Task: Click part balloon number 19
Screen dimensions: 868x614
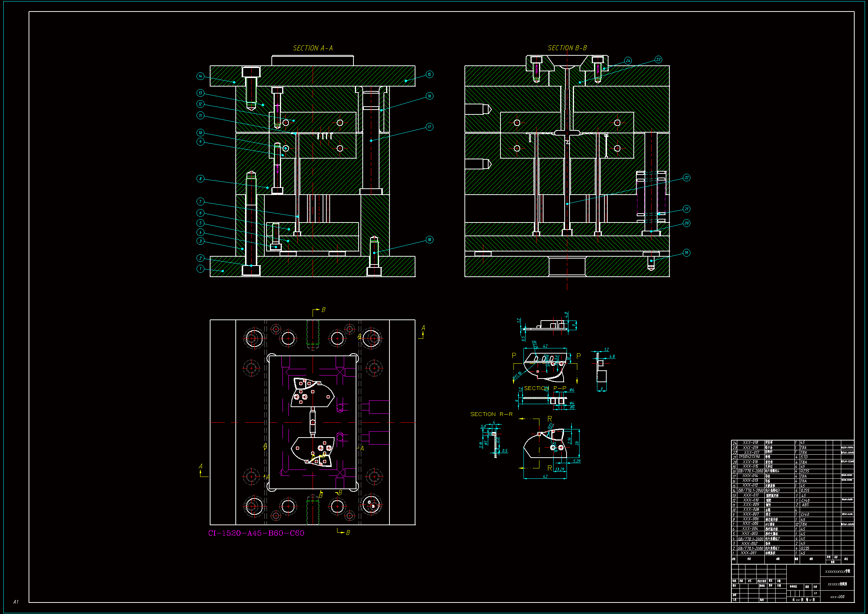Action: tap(686, 253)
